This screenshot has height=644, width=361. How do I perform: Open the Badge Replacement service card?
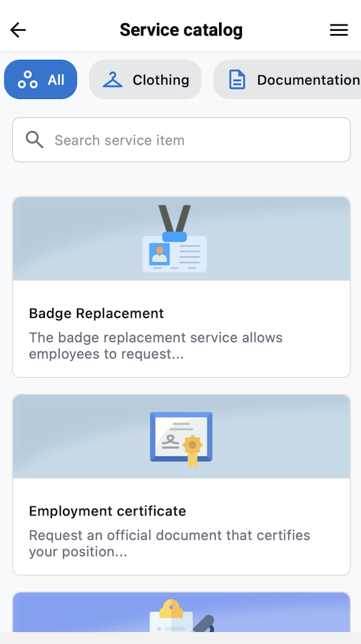pos(181,287)
